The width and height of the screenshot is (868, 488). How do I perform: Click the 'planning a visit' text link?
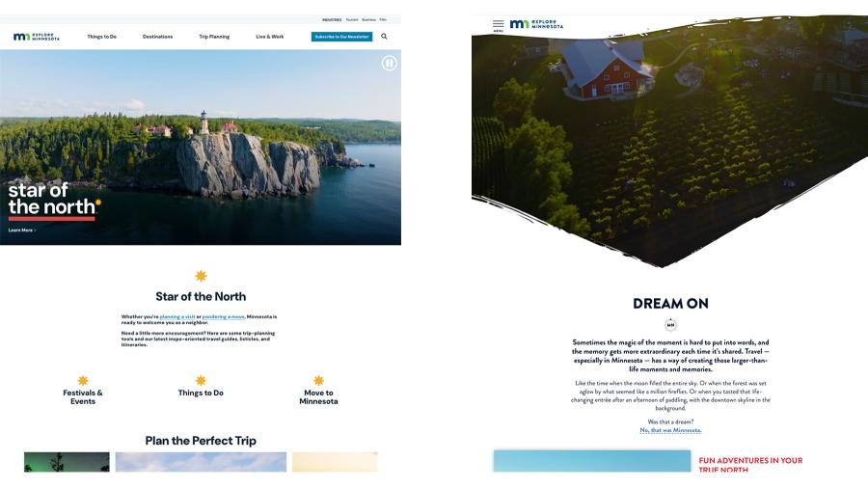(x=177, y=316)
